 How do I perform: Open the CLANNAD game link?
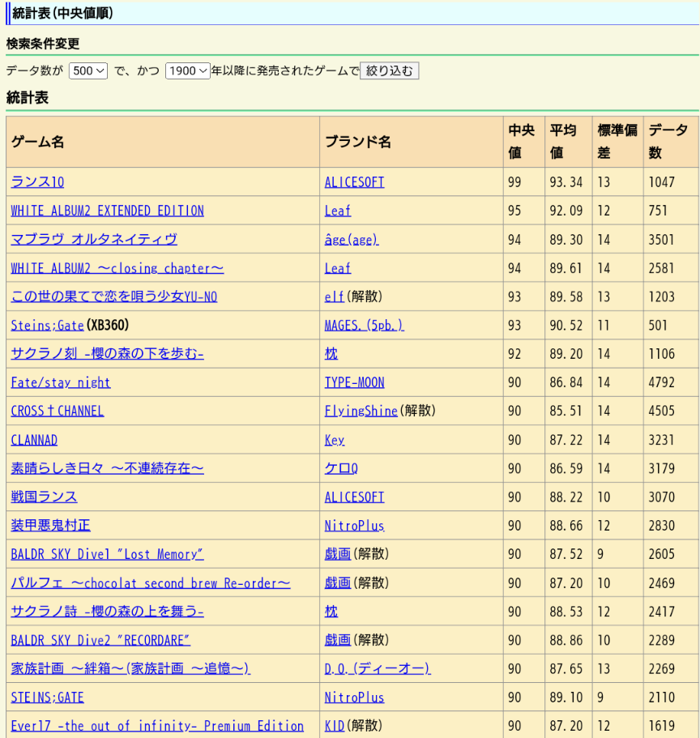click(x=34, y=440)
